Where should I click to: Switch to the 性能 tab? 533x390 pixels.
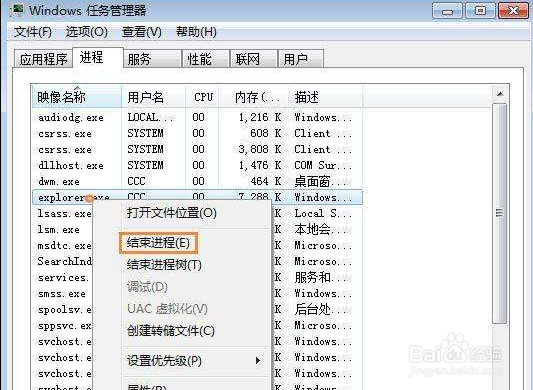point(206,59)
